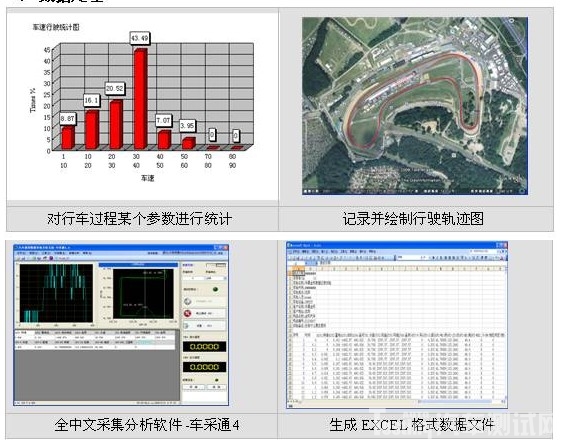This screenshot has width=561, height=443.
Task: Open the first menu in acquisition software menubar
Action: pos(21,253)
